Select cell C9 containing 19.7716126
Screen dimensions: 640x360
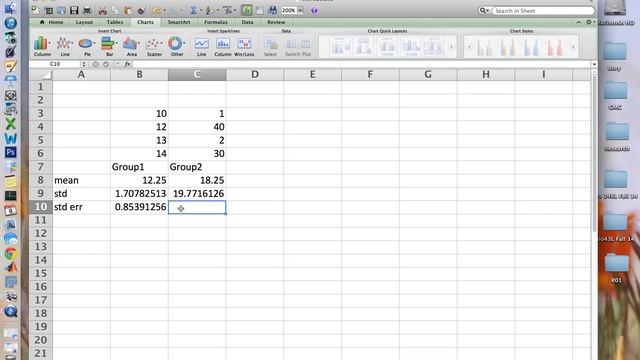tap(197, 193)
